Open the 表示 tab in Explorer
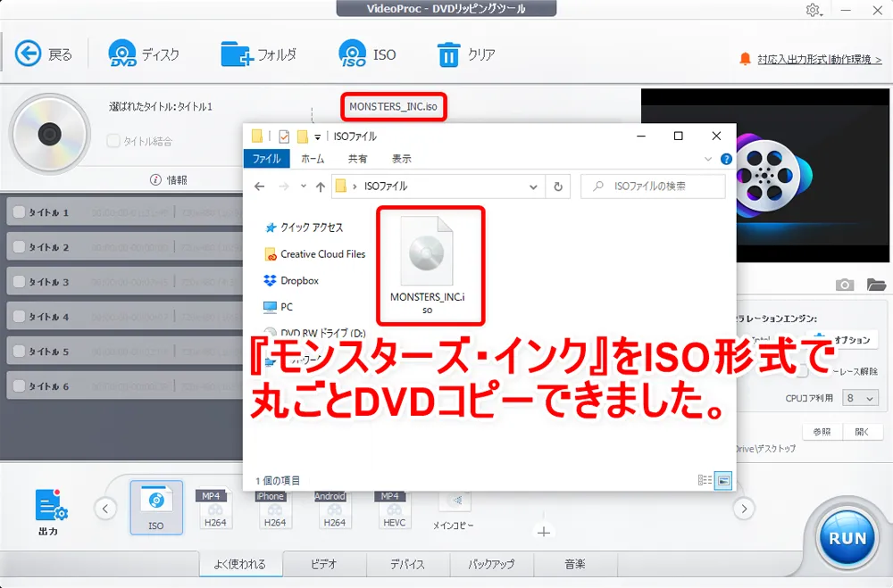The height and width of the screenshot is (588, 893). click(x=402, y=159)
